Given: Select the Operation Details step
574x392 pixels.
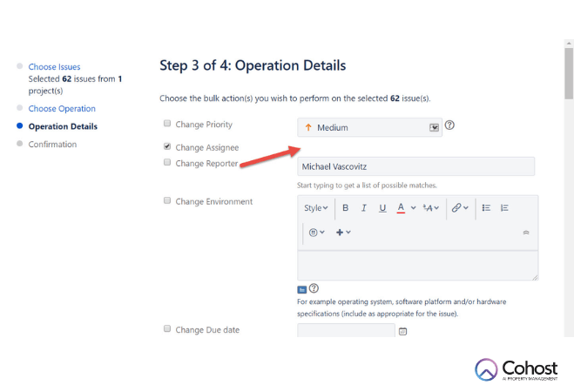Looking at the screenshot, I should click(63, 126).
